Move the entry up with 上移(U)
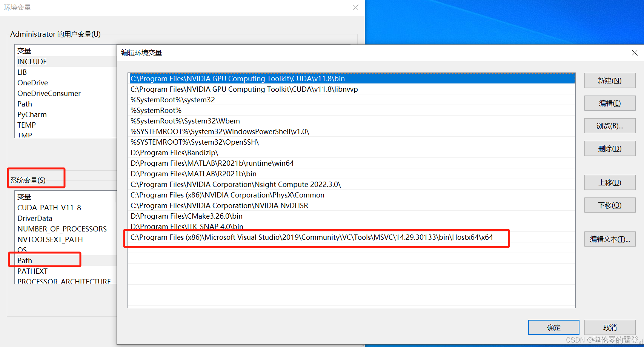 tap(610, 182)
